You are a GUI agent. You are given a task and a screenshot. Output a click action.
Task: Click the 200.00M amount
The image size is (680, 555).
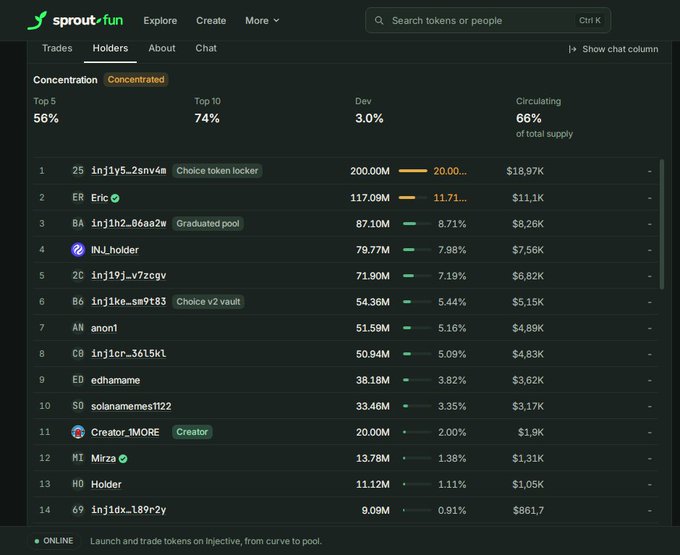[369, 171]
